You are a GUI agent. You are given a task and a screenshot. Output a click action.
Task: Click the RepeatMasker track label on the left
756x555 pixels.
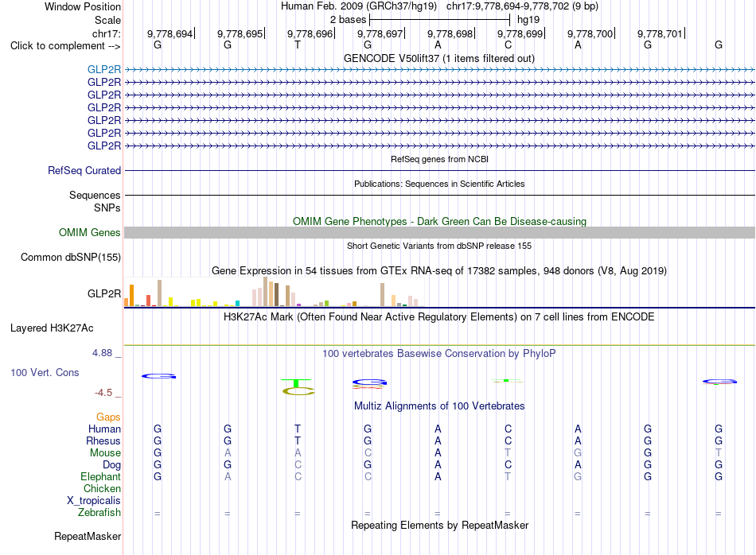click(x=88, y=536)
